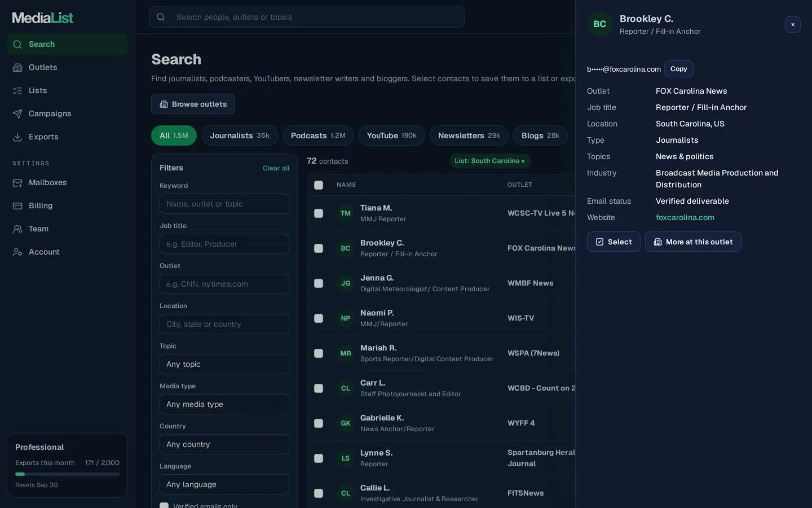This screenshot has height=508, width=812.
Task: Expand the Any media type dropdown
Action: coord(224,404)
